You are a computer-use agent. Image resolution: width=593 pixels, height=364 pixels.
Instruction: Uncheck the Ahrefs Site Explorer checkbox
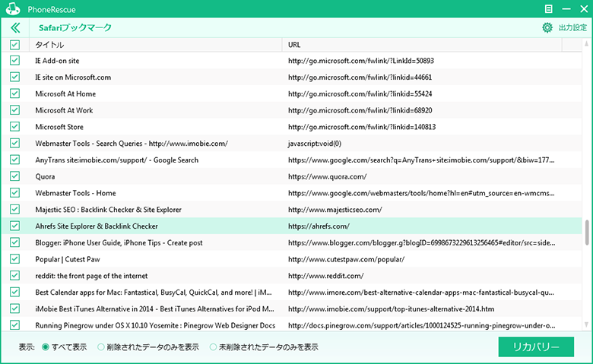tap(14, 226)
